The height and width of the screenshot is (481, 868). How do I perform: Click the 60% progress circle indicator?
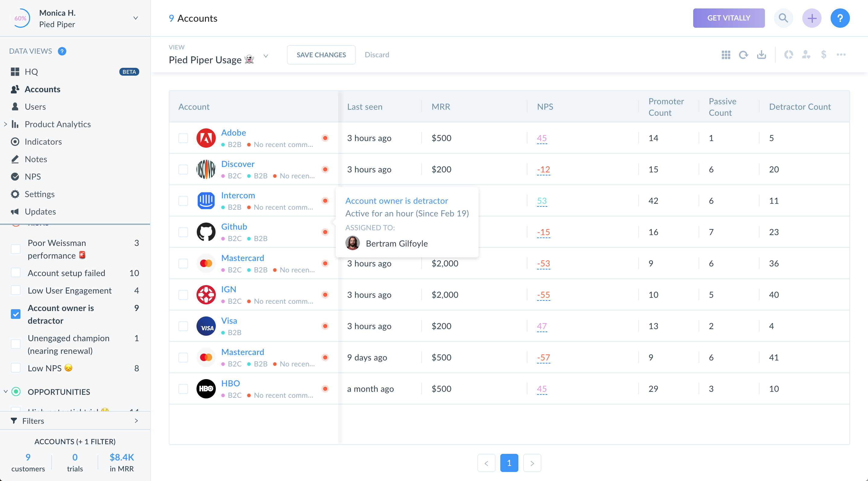[x=20, y=18]
